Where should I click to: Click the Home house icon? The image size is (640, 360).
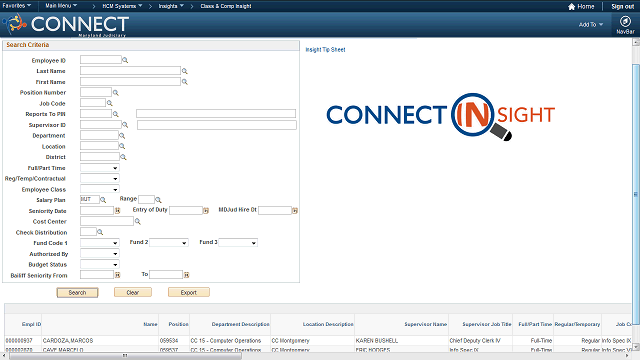pos(571,7)
